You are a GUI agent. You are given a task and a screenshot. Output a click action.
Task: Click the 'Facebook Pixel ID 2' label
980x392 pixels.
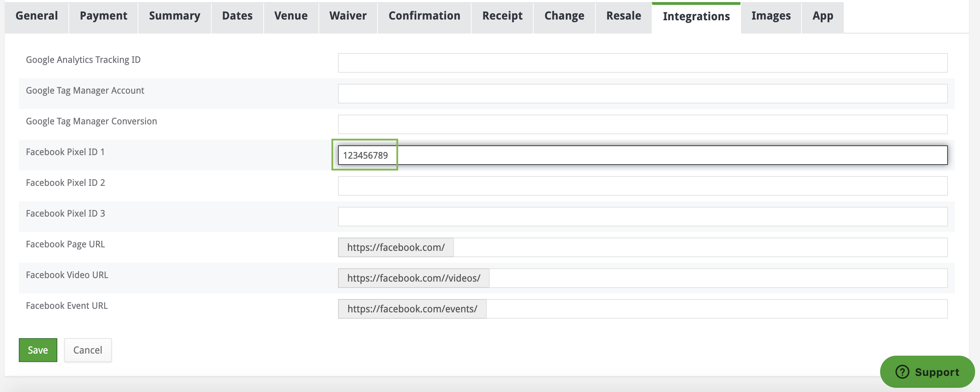65,183
